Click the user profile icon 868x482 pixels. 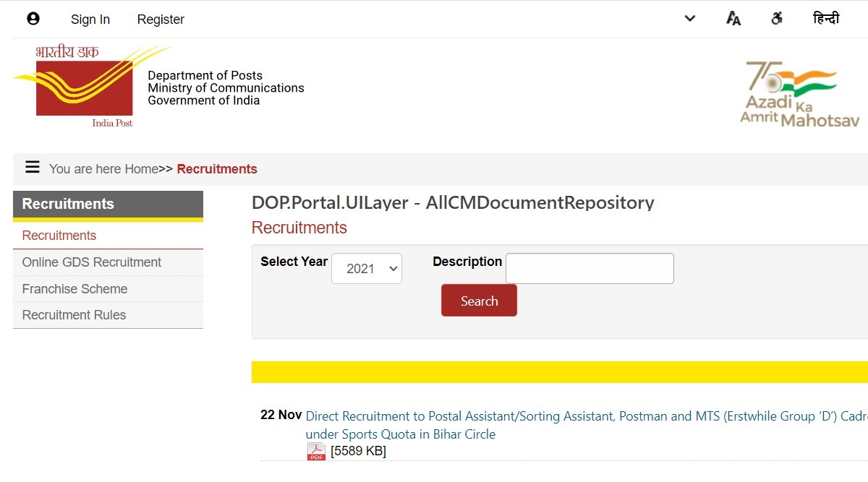click(x=33, y=19)
